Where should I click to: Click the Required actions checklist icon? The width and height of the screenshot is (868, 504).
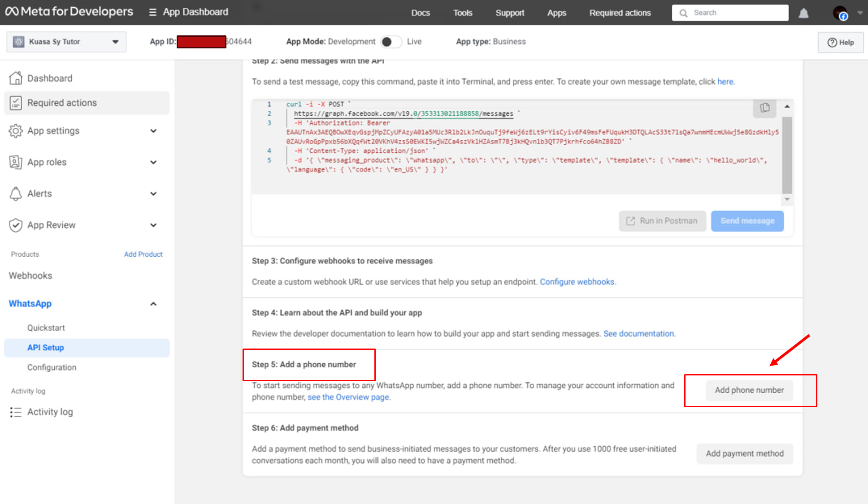pos(16,103)
